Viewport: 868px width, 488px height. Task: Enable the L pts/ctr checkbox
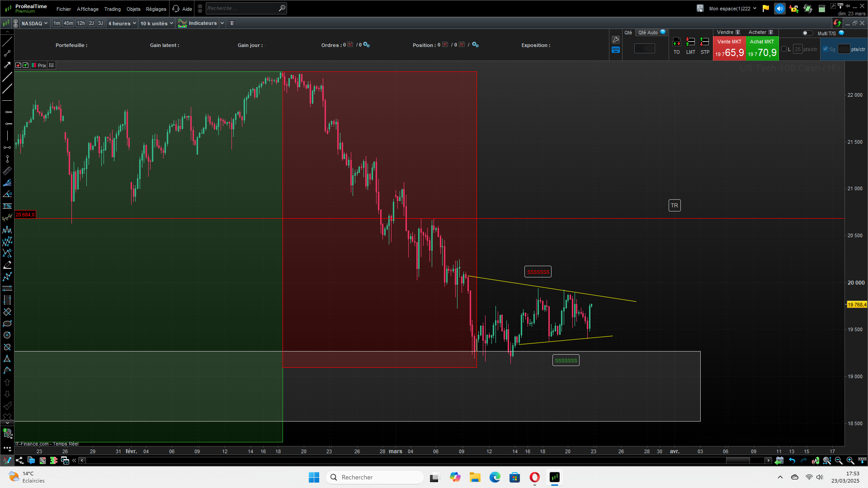(784, 49)
